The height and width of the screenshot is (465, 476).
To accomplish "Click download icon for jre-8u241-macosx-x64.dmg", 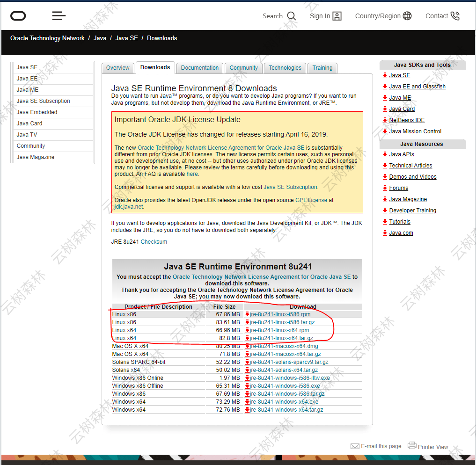I will pyautogui.click(x=248, y=346).
